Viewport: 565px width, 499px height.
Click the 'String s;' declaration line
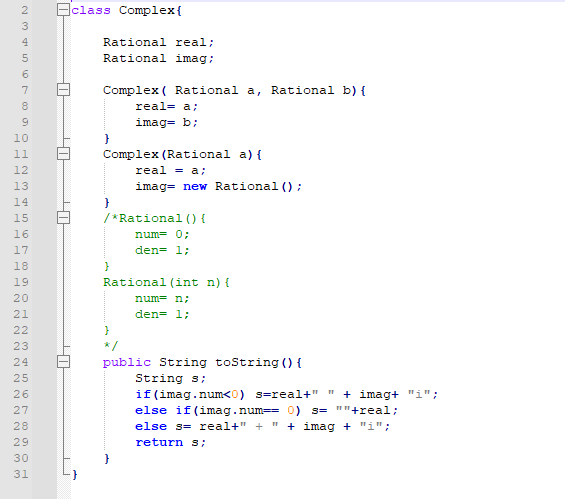coord(170,379)
